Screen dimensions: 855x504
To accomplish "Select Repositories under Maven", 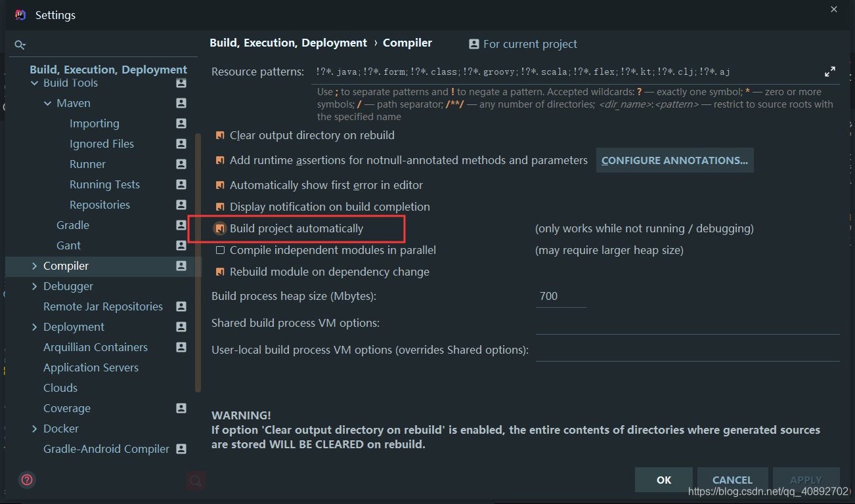I will pos(100,205).
